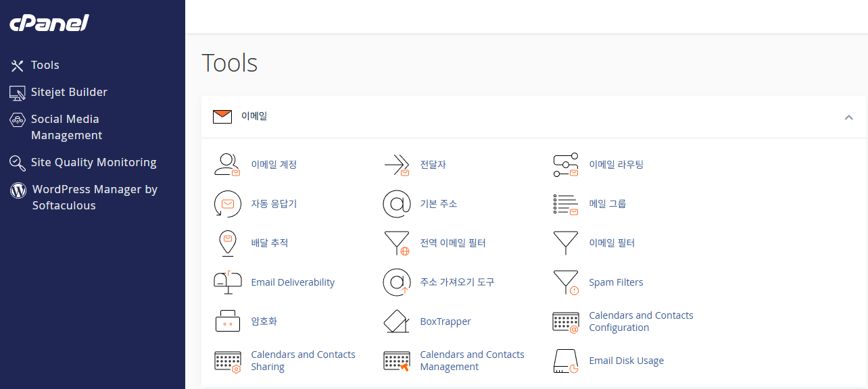Viewport: 868px width, 389px height.
Task: Click the 이메일 필터 funnel icon
Action: (x=566, y=243)
